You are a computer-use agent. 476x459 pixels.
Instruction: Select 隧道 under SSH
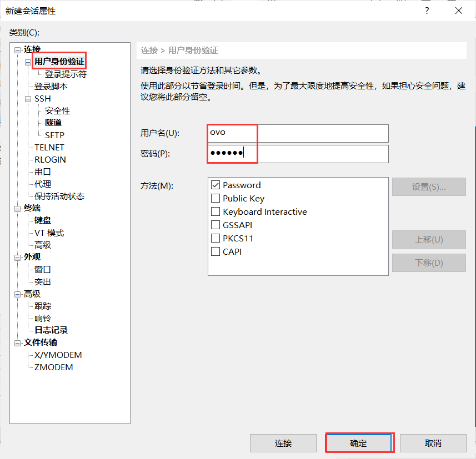(53, 123)
